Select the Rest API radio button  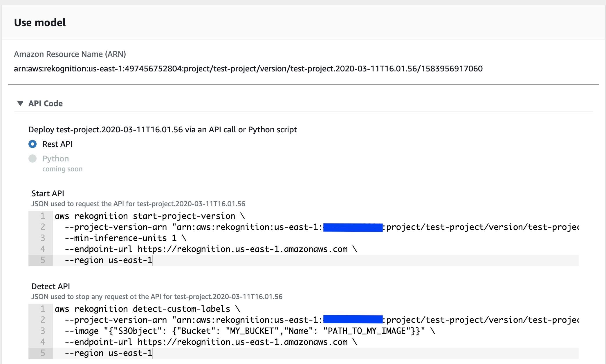(33, 144)
